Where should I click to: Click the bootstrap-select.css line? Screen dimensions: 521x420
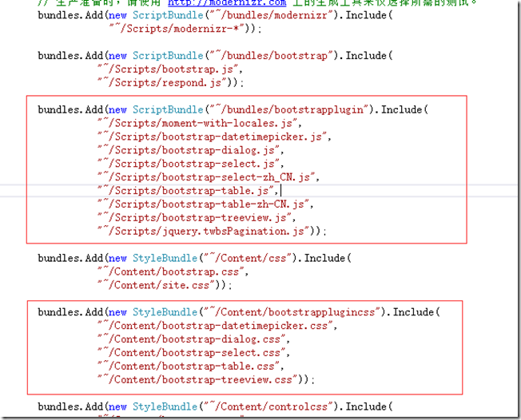tap(192, 353)
